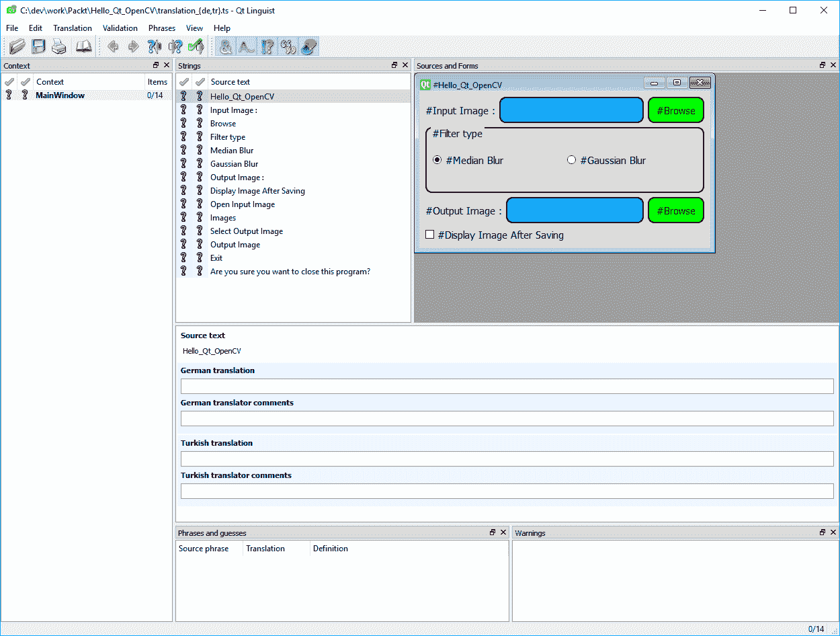Screen dimensions: 840x636
Task: Float the Sources and Forms panel
Action: point(823,65)
